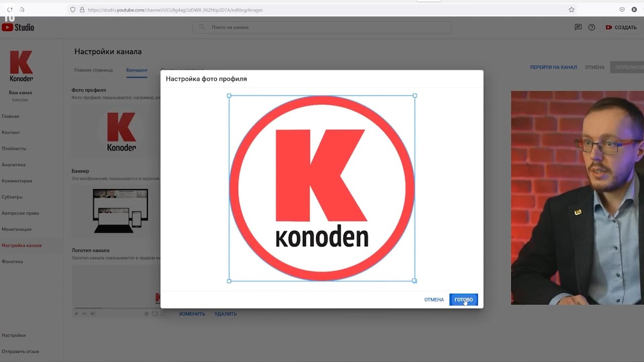Screen dimensions: 644x362
Task: Click the Фото профиля section label
Action: [89, 90]
